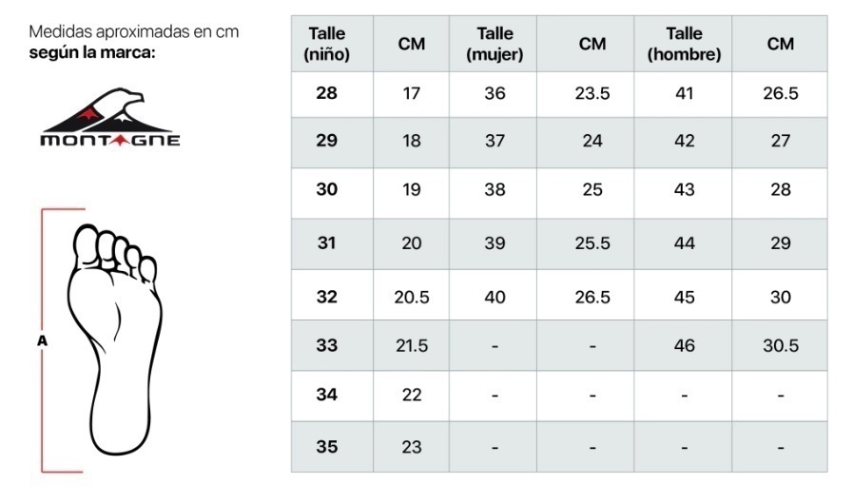Click the Montagne eagle logo
The width and height of the screenshot is (853, 504).
click(110, 117)
